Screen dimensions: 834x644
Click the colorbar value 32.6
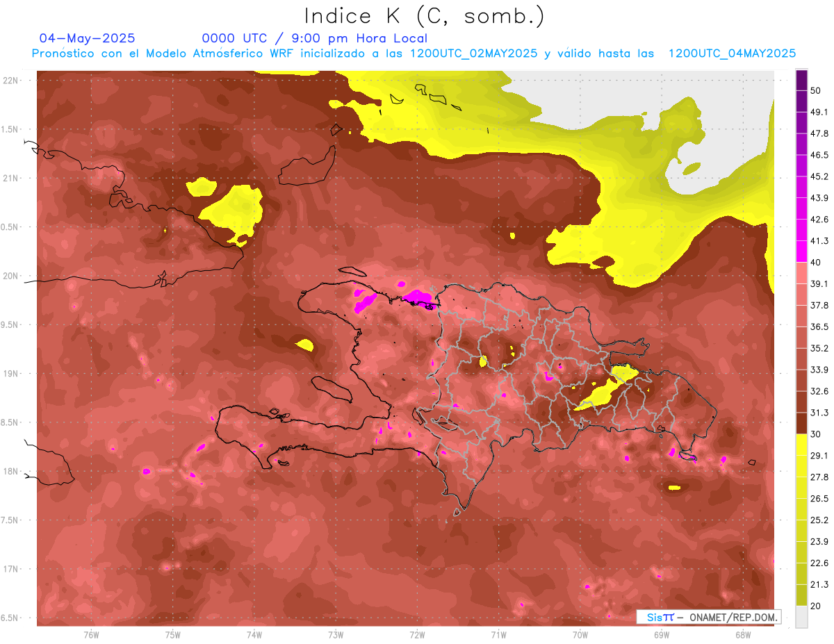(x=819, y=391)
